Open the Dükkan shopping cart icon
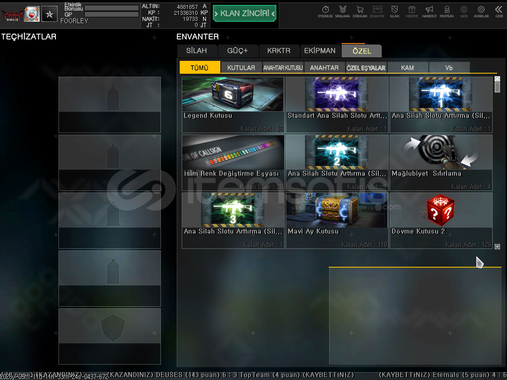The height and width of the screenshot is (380, 507). [x=360, y=11]
